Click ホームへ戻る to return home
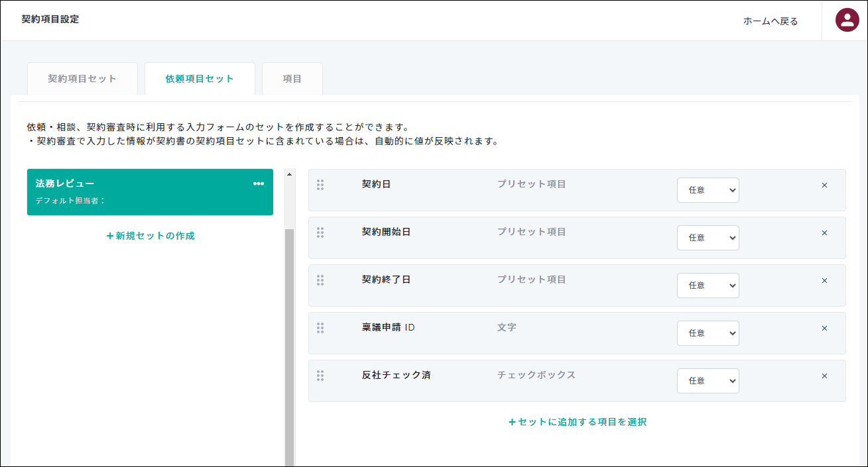 (x=771, y=21)
